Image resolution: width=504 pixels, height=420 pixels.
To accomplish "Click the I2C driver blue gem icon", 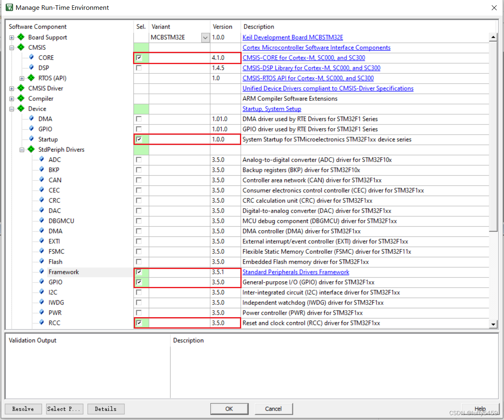I will pyautogui.click(x=42, y=292).
